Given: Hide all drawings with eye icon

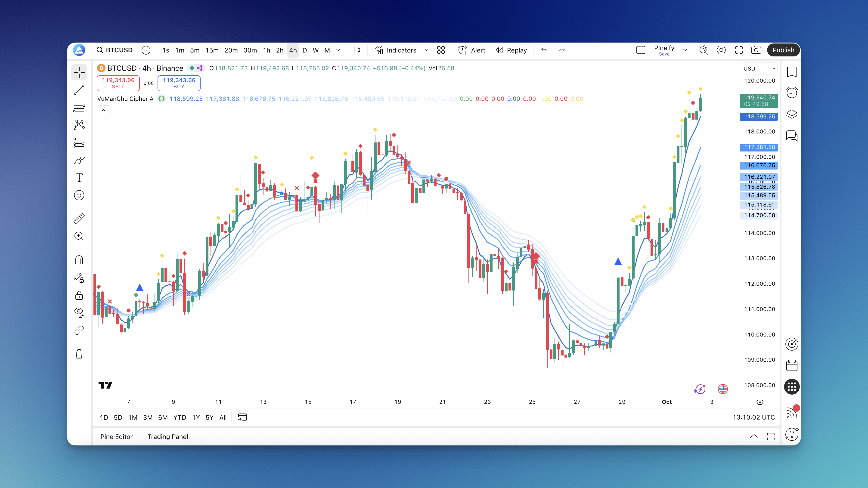Looking at the screenshot, I should (x=79, y=312).
